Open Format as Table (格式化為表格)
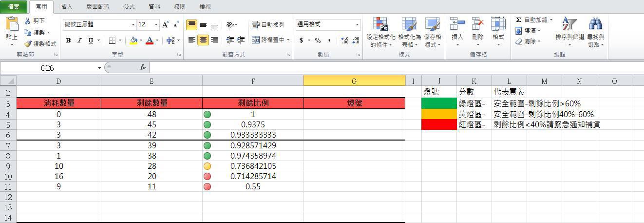This screenshot has width=644, height=223. 409,32
